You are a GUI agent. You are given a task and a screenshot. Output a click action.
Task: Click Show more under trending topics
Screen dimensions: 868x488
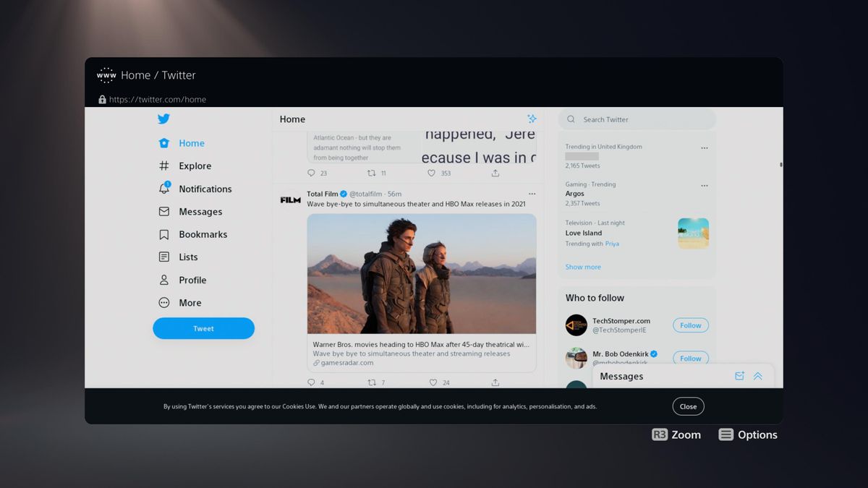coord(582,267)
